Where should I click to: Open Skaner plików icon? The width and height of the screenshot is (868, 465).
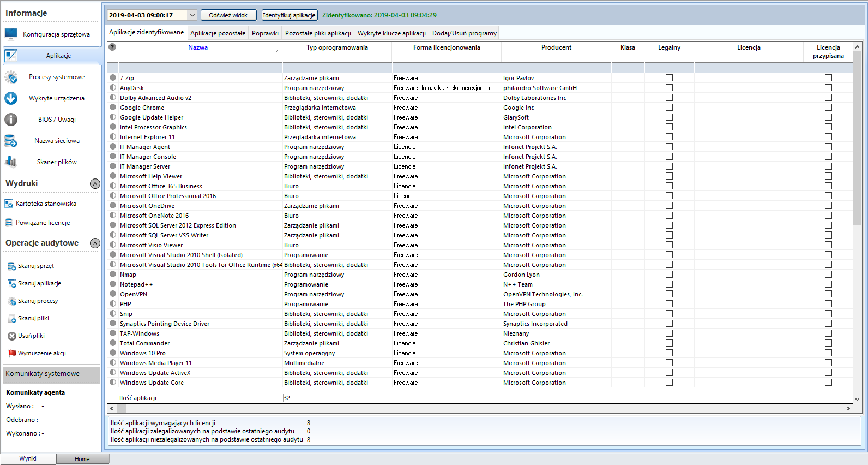(x=11, y=162)
